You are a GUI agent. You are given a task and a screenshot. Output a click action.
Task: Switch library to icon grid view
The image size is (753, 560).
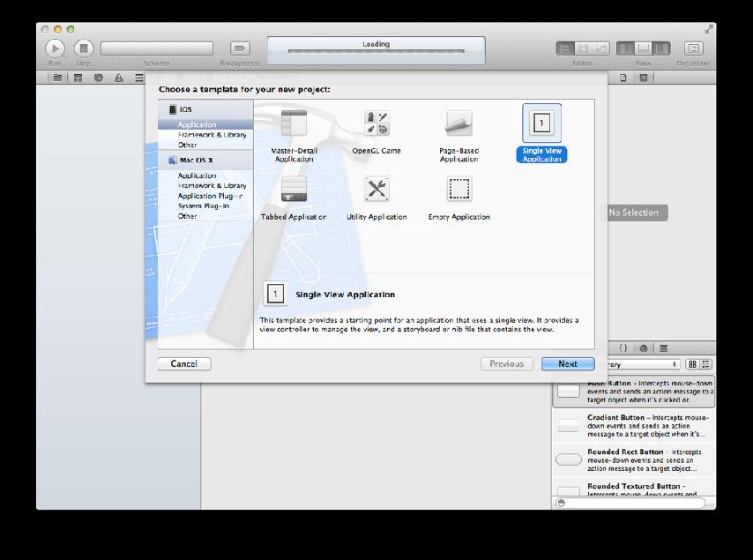pos(692,364)
